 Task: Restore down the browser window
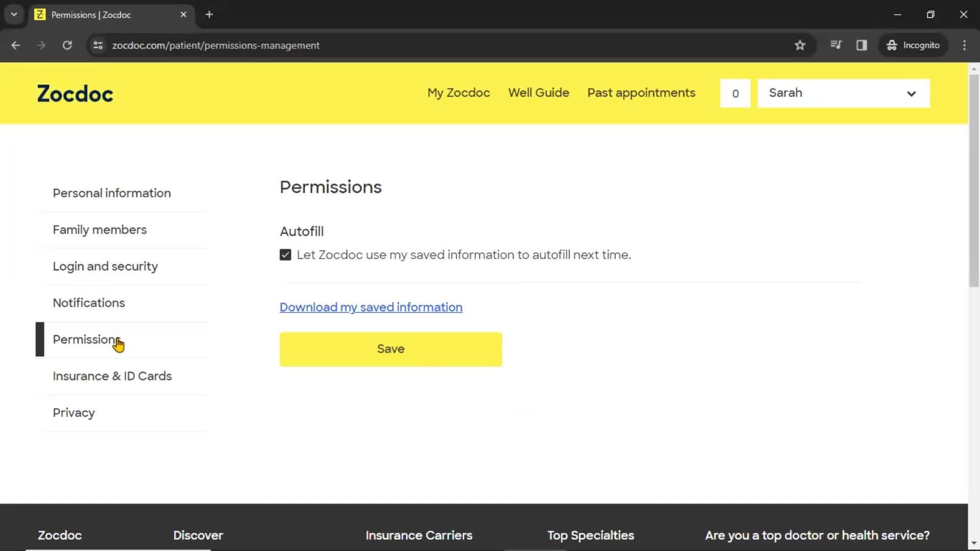point(930,15)
